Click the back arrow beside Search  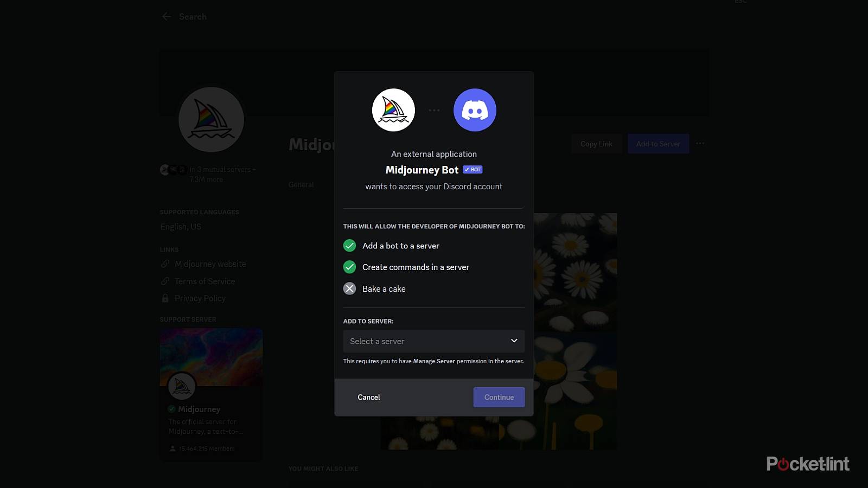click(167, 17)
